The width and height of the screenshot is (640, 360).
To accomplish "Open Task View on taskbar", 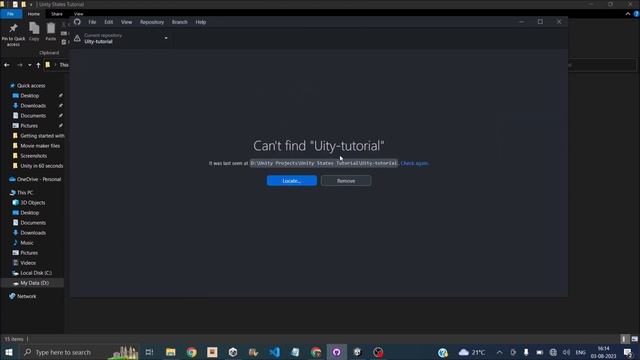I will click(149, 352).
